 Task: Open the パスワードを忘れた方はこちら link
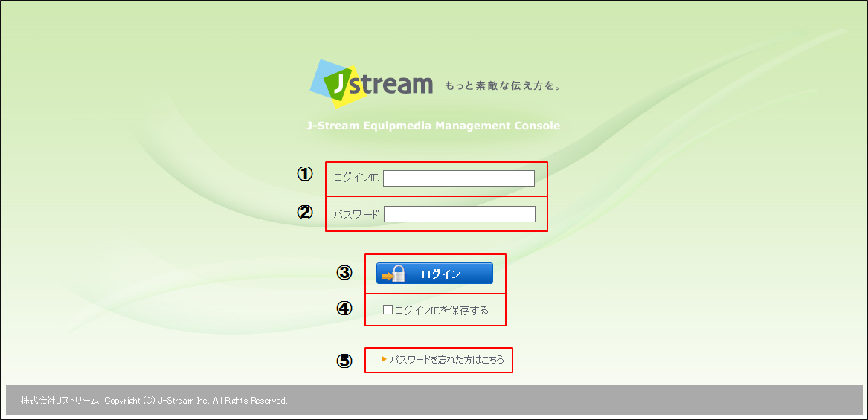pos(446,360)
